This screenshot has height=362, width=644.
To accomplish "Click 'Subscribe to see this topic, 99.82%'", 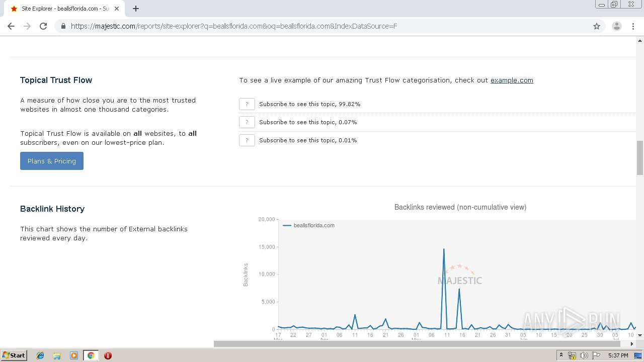I will (x=309, y=104).
